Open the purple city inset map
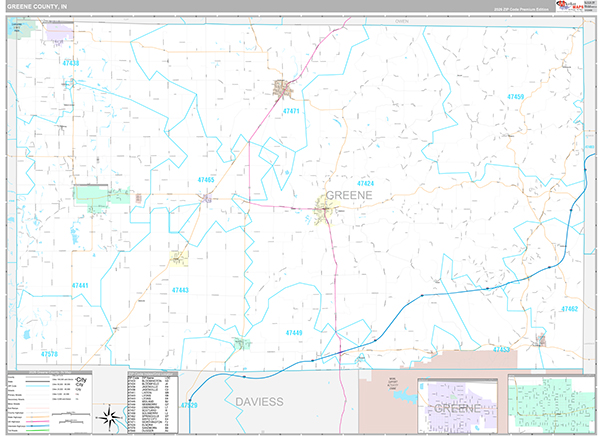Viewport: 600px width, 436px height. [458, 406]
